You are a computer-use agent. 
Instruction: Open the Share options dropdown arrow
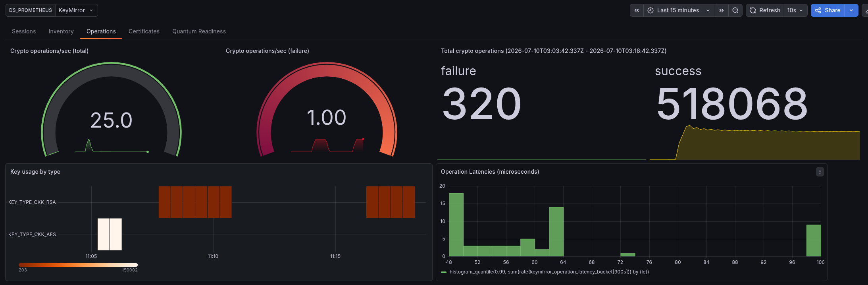pos(851,10)
